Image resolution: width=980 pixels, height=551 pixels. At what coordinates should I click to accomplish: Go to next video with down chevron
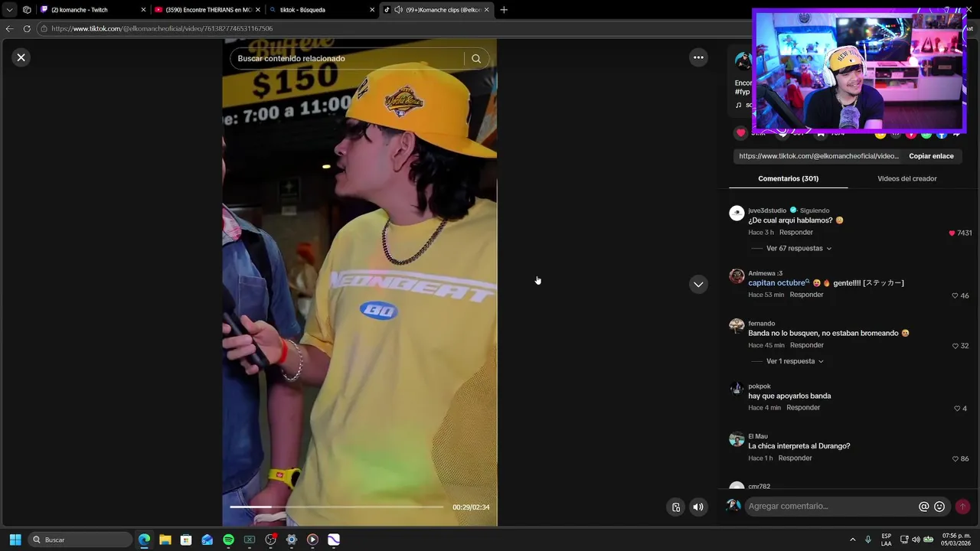[698, 284]
